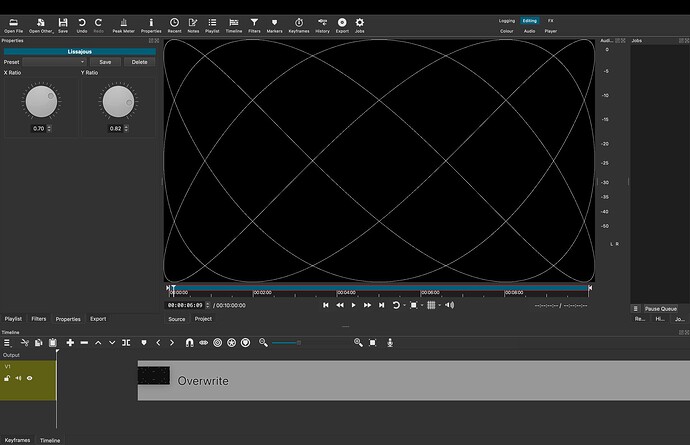Record audio with the microphone icon

(390, 342)
